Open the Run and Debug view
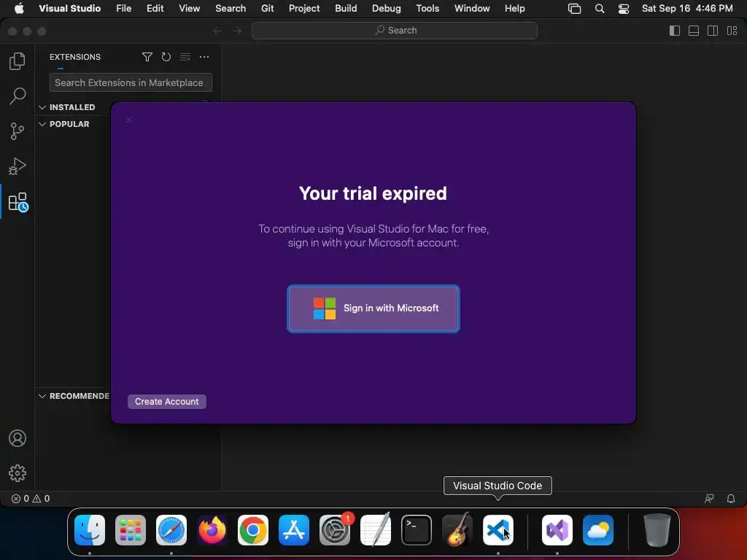Image resolution: width=747 pixels, height=560 pixels. tap(18, 166)
